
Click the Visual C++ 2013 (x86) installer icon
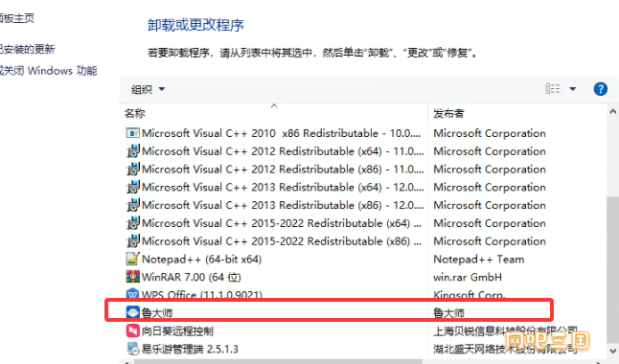(132, 205)
